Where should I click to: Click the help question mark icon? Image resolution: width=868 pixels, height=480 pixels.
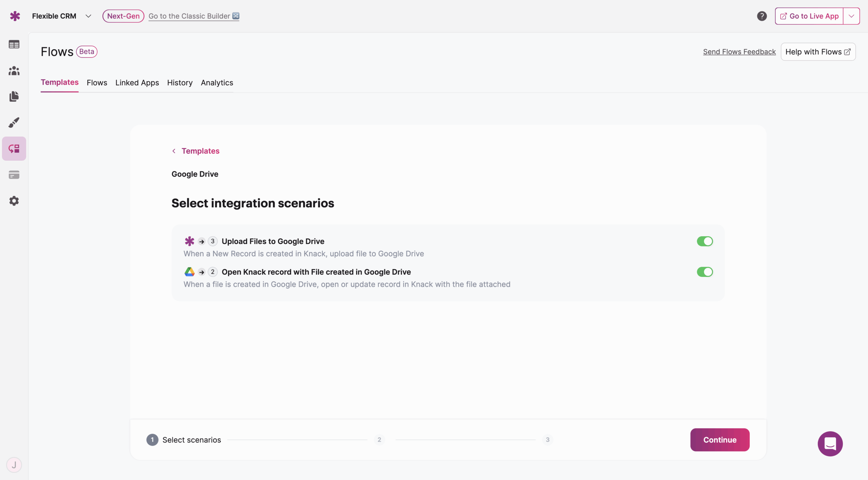(x=762, y=16)
